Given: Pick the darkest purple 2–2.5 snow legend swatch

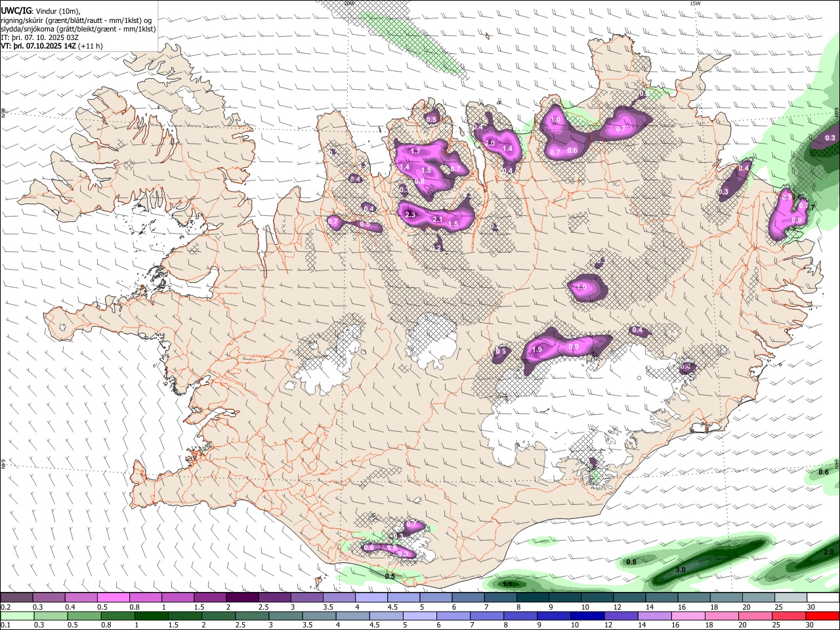Looking at the screenshot, I should [x=242, y=598].
